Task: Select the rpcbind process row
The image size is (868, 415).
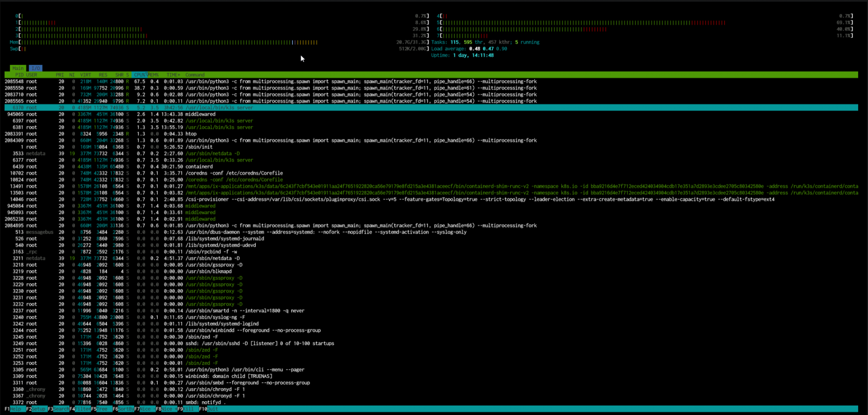Action: click(x=431, y=252)
